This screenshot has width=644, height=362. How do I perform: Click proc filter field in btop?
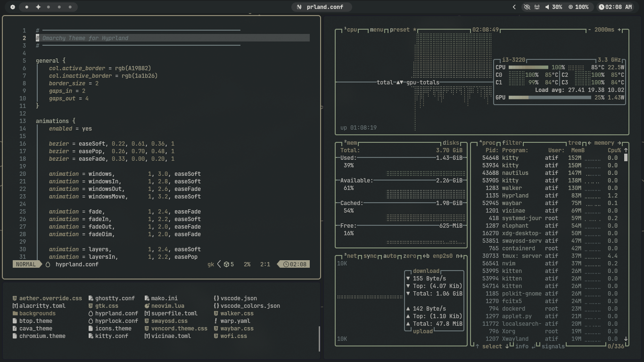(x=512, y=143)
